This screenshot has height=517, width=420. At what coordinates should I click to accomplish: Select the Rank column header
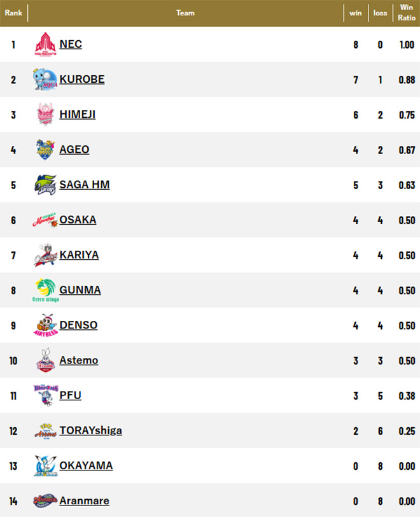pyautogui.click(x=14, y=13)
